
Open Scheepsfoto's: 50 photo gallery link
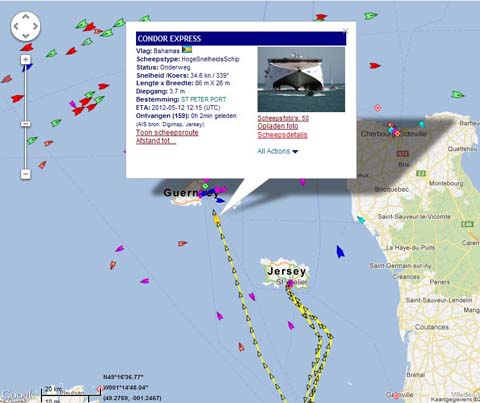(283, 118)
